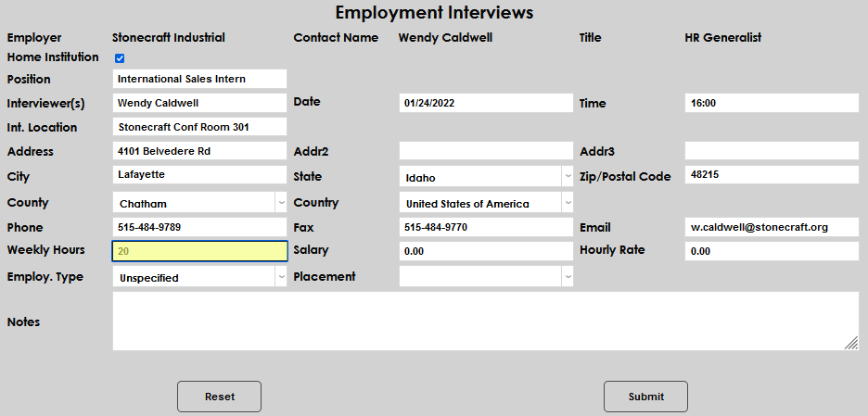868x416 pixels.
Task: Click the Time field showing 16:00
Action: click(772, 103)
